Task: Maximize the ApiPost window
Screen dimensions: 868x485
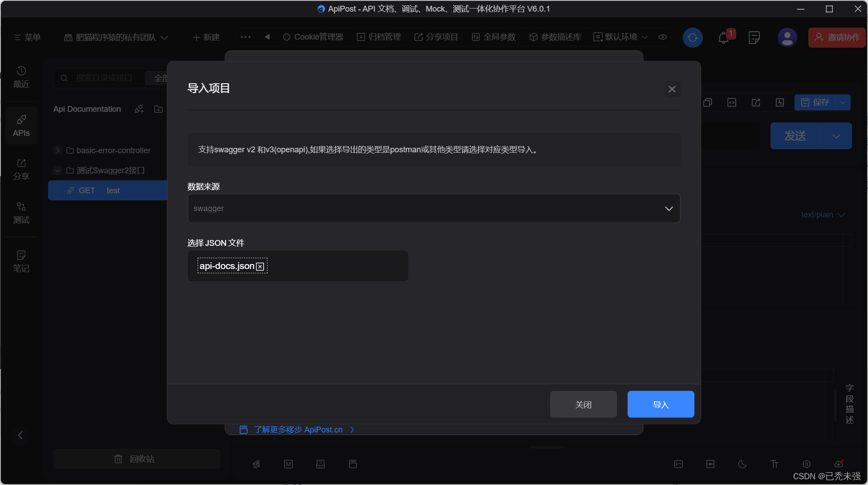Action: pyautogui.click(x=829, y=9)
